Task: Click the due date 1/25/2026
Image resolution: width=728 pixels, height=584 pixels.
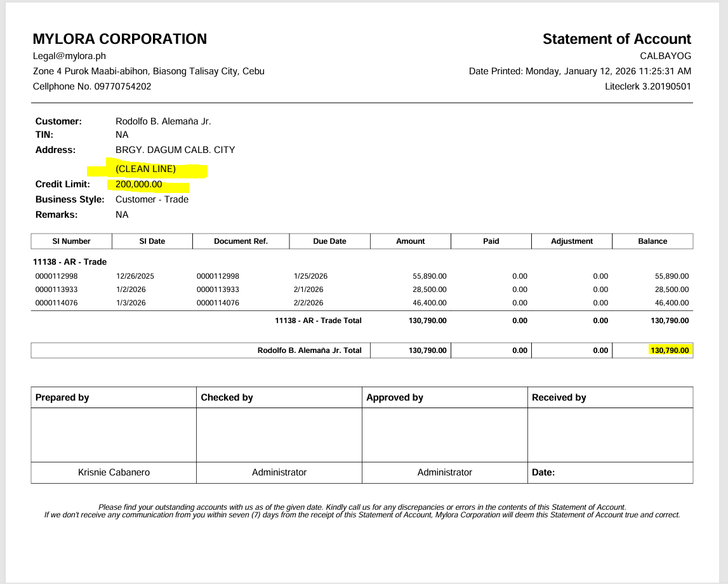Action: pos(310,276)
